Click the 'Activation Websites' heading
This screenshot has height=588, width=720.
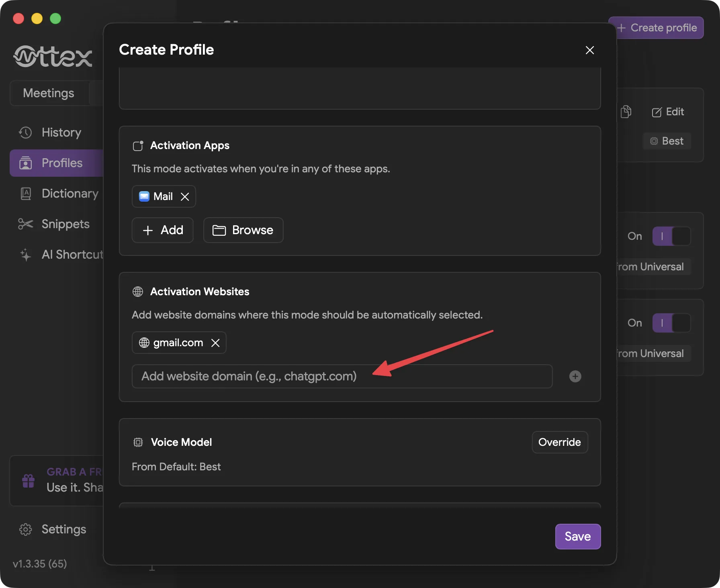coord(200,292)
